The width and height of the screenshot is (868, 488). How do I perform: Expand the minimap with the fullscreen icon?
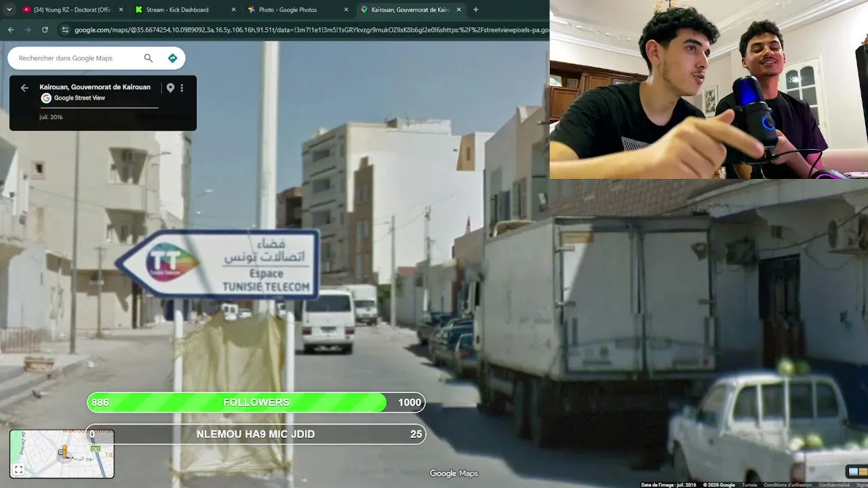18,469
